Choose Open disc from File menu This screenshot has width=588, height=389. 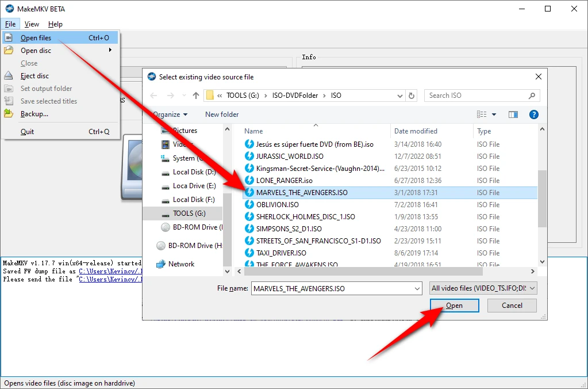(x=36, y=51)
